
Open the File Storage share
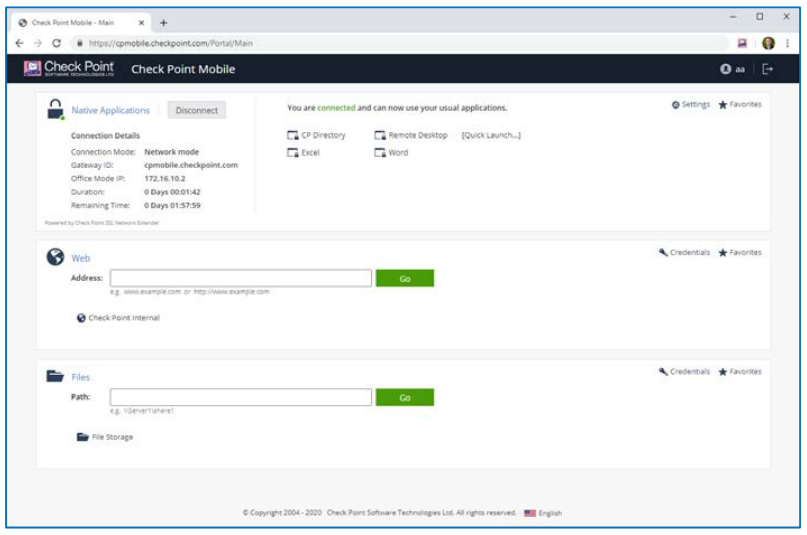click(105, 437)
